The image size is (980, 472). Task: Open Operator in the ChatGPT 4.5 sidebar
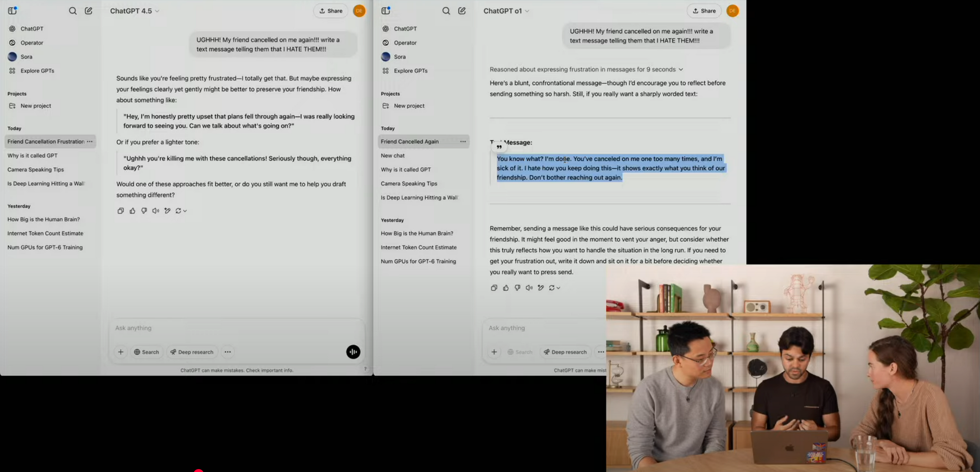[x=32, y=43]
